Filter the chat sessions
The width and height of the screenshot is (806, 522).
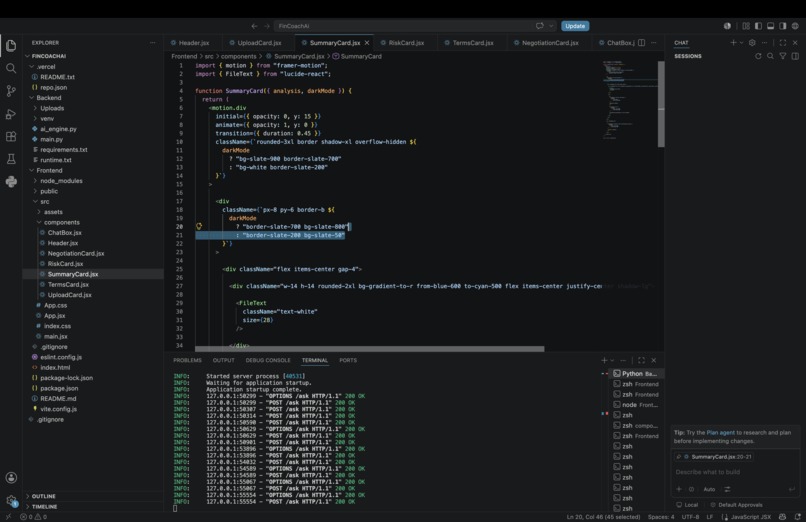pyautogui.click(x=783, y=56)
